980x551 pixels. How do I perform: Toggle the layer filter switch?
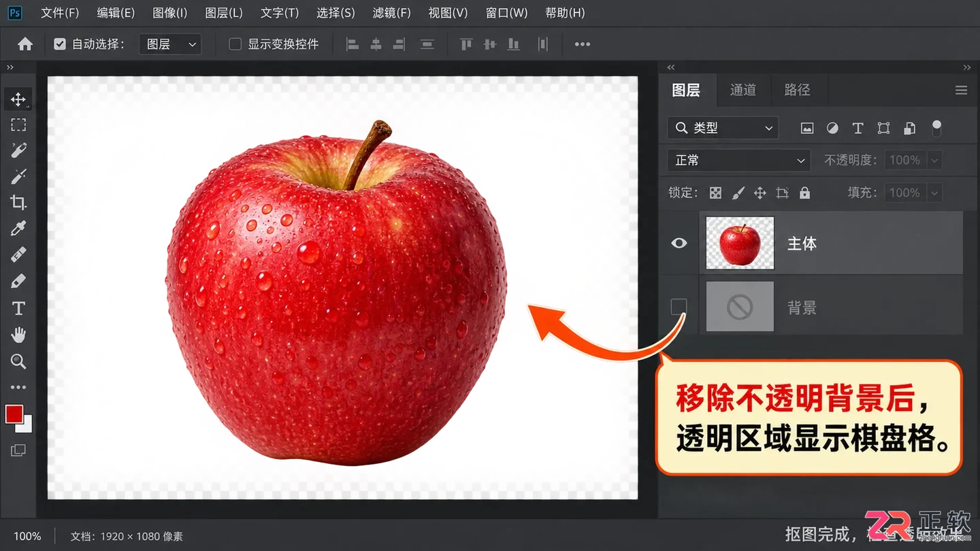point(936,128)
